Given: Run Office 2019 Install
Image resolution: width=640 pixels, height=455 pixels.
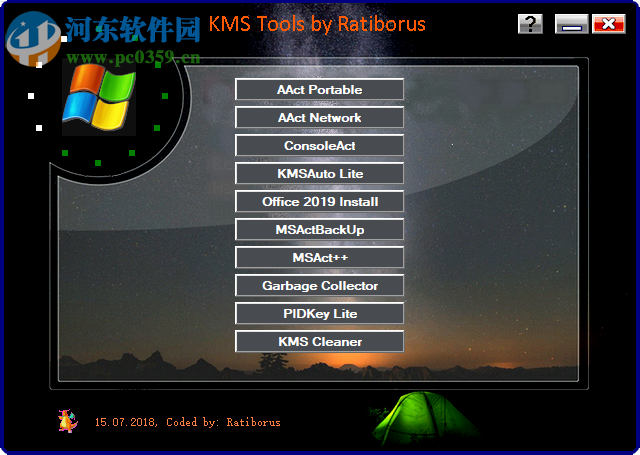Looking at the screenshot, I should 319,201.
